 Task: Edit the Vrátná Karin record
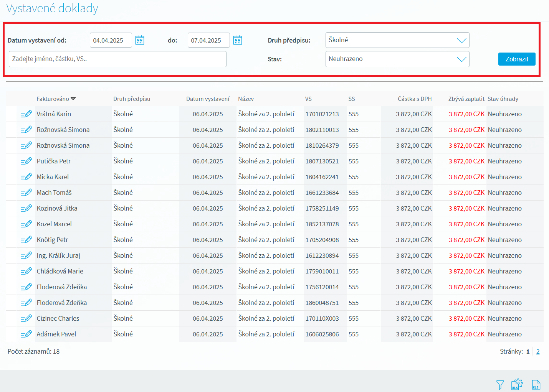tap(26, 114)
